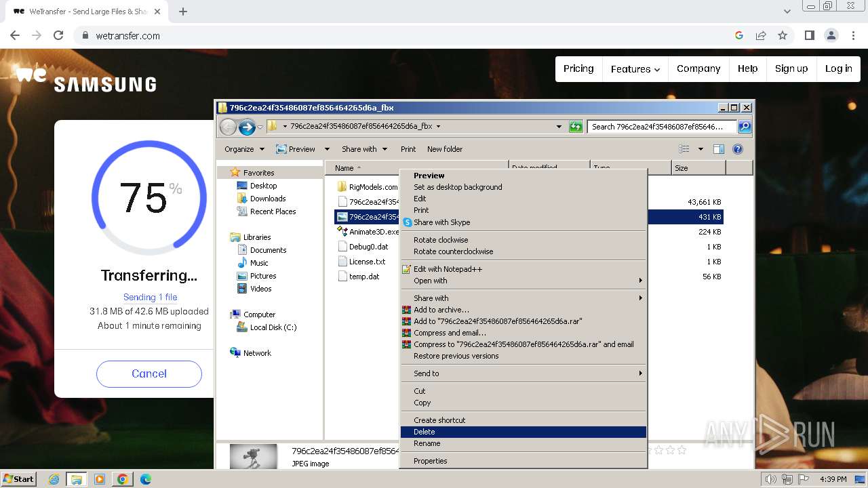Click the Explorer refresh address button
This screenshot has height=488, width=868.
[576, 126]
